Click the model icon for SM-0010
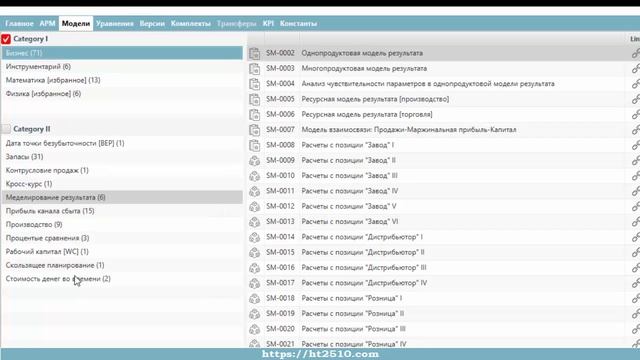The width and height of the screenshot is (640, 360). click(x=254, y=176)
